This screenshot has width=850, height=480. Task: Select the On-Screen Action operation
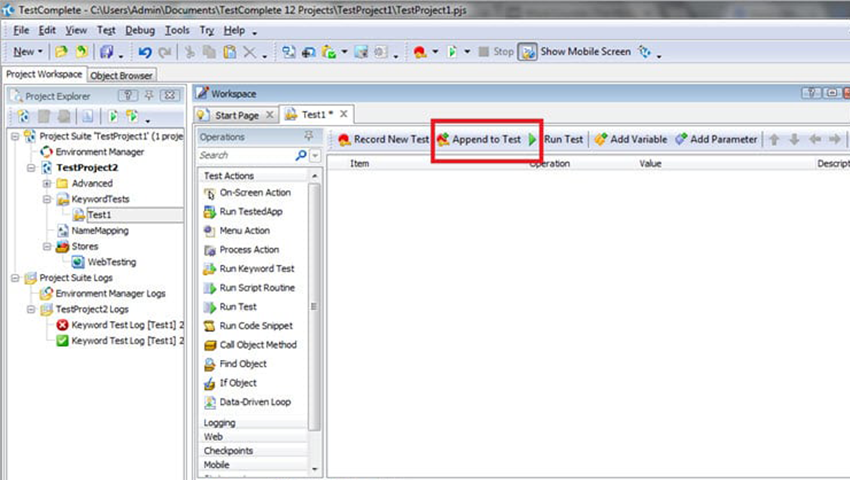(x=254, y=193)
